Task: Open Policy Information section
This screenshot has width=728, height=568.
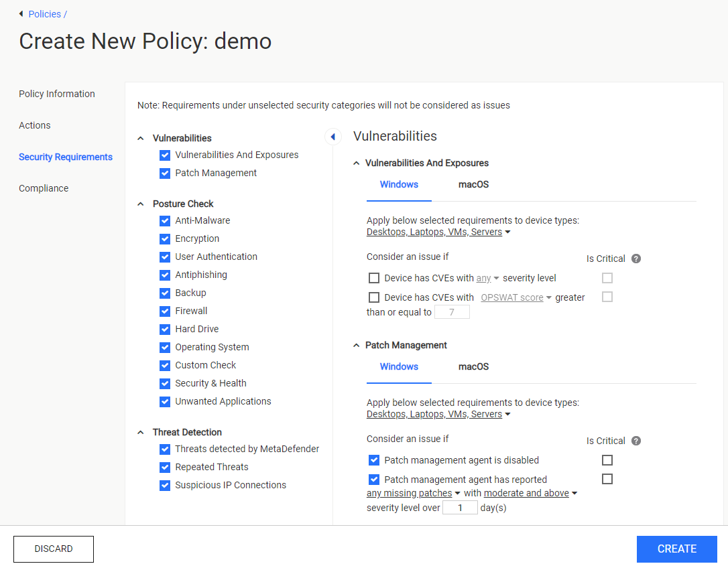Action: [56, 94]
